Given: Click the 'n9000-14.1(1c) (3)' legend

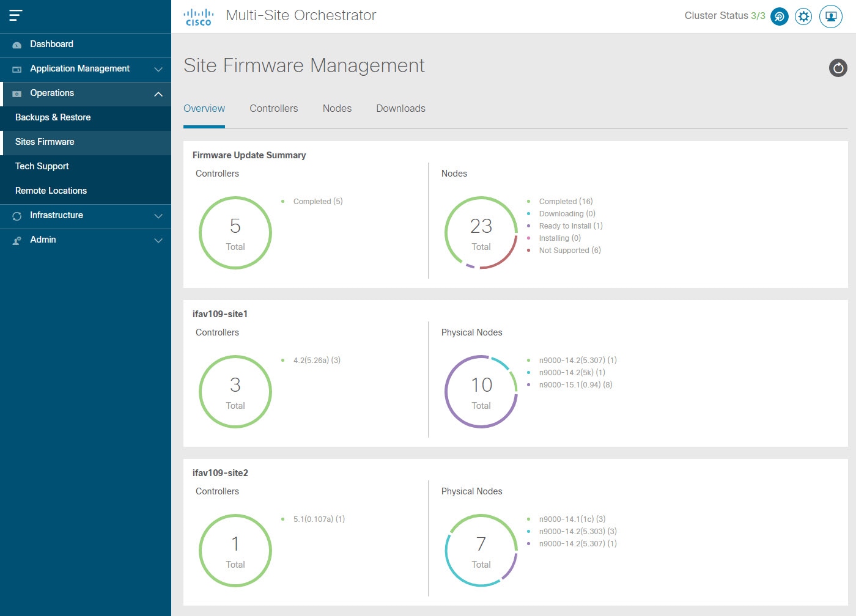Looking at the screenshot, I should [x=572, y=519].
